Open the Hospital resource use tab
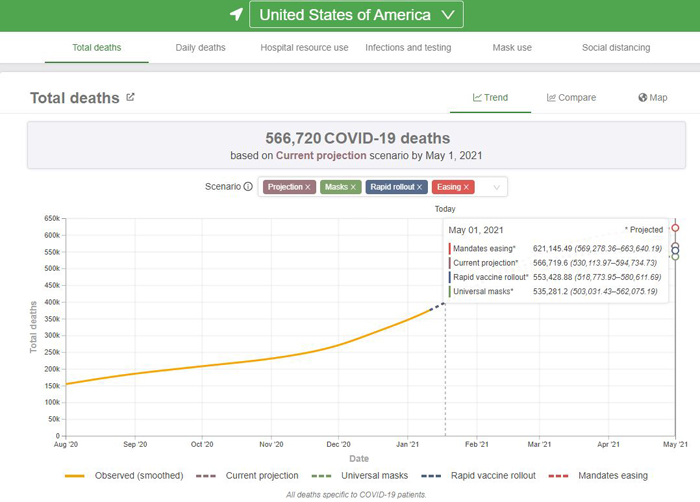 coord(304,47)
